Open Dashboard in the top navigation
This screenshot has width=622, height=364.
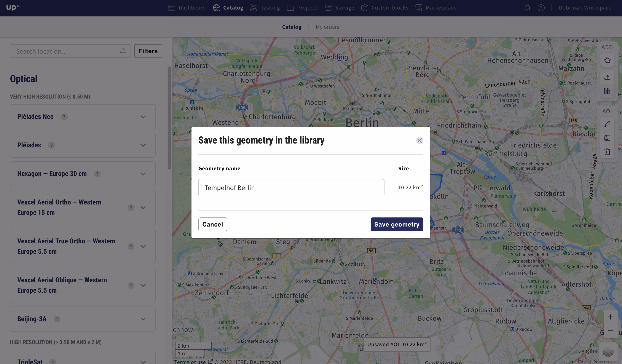click(187, 8)
